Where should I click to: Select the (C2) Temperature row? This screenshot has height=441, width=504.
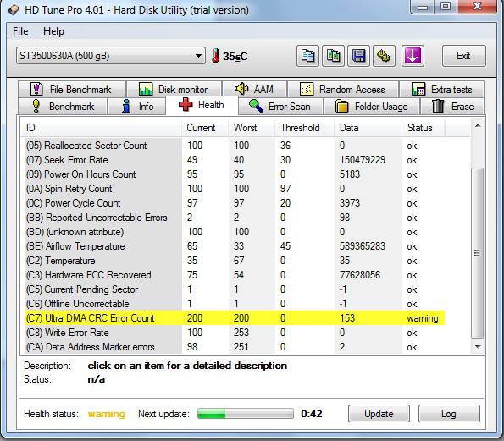tap(235, 261)
